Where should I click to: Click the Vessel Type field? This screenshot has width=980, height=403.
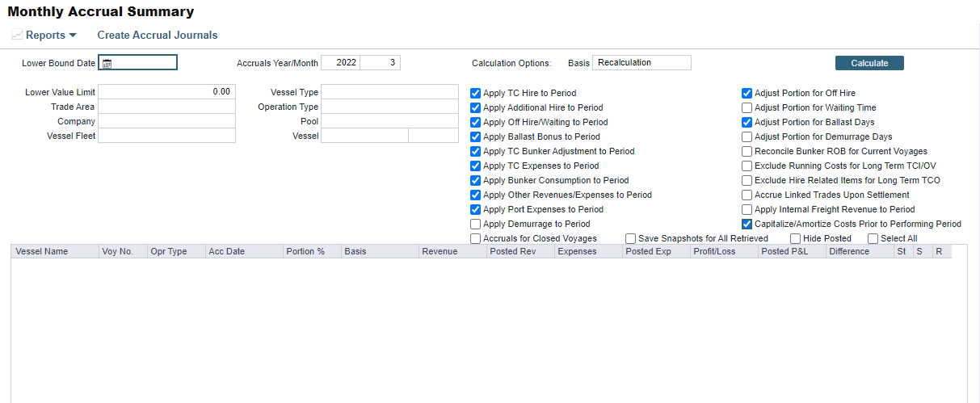click(x=389, y=93)
